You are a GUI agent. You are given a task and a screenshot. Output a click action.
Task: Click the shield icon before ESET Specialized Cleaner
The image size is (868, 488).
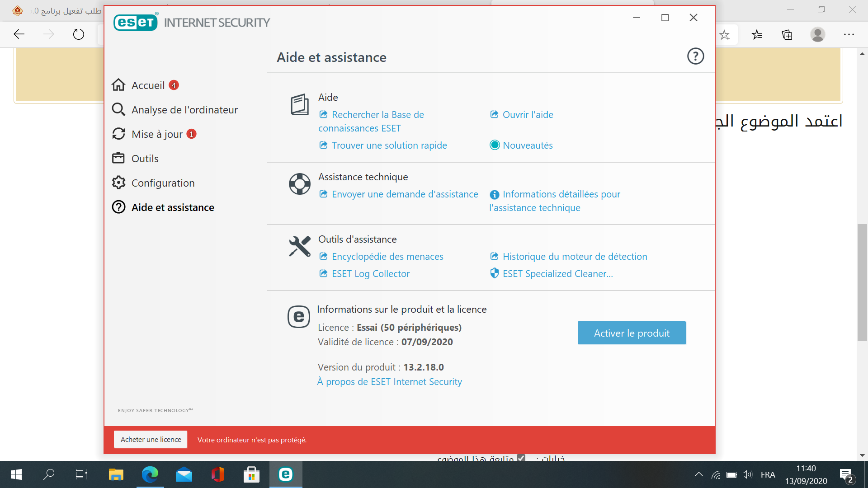[x=495, y=273]
